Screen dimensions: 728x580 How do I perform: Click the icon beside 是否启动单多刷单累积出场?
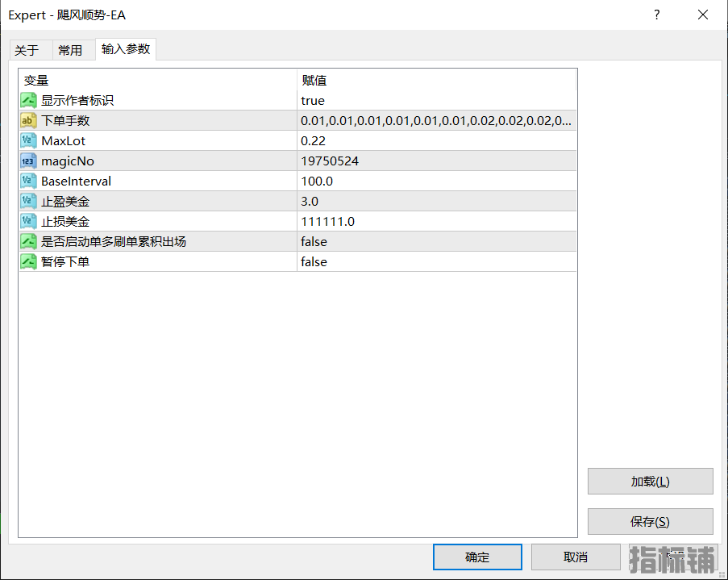[29, 242]
